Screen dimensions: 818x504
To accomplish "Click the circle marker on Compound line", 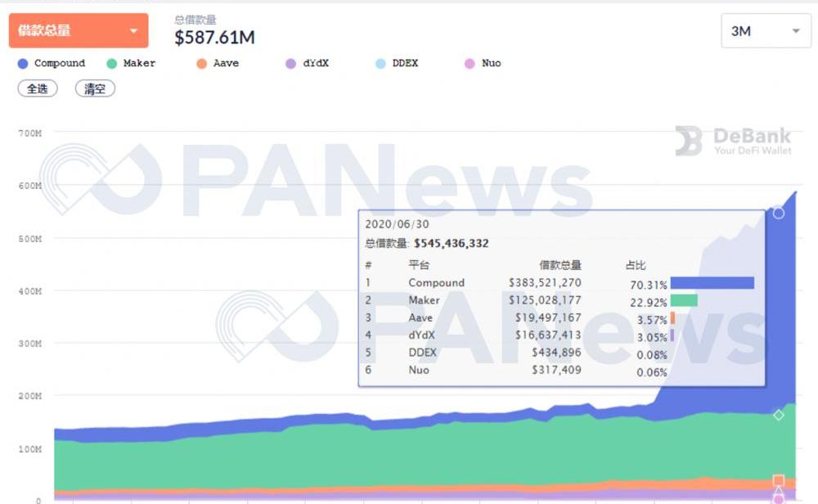I will (779, 213).
